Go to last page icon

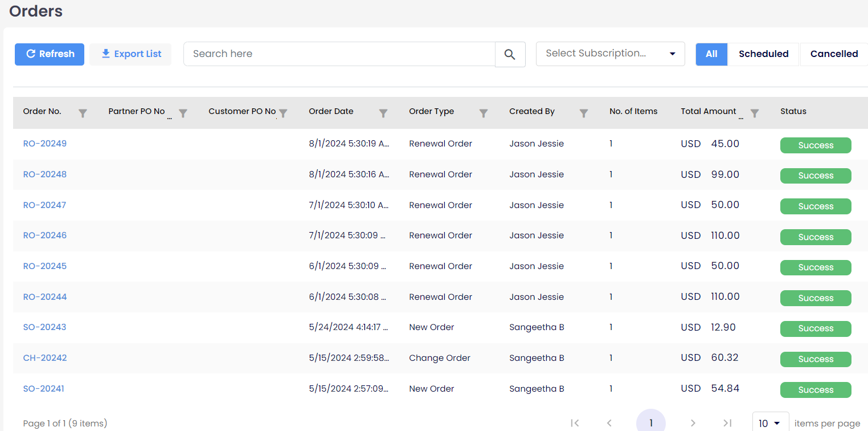[727, 423]
